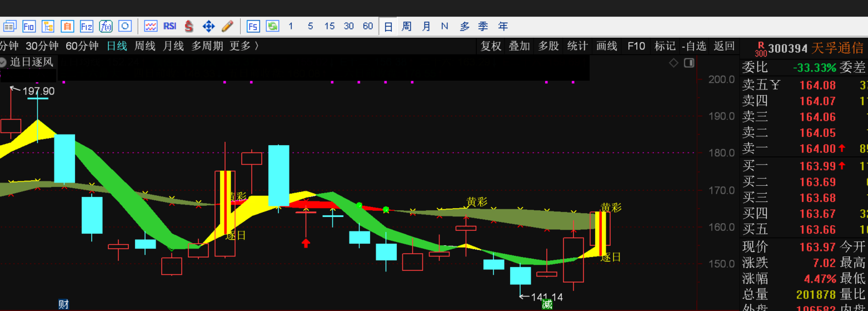Select the RSI indicator icon
868x311 pixels.
[169, 26]
